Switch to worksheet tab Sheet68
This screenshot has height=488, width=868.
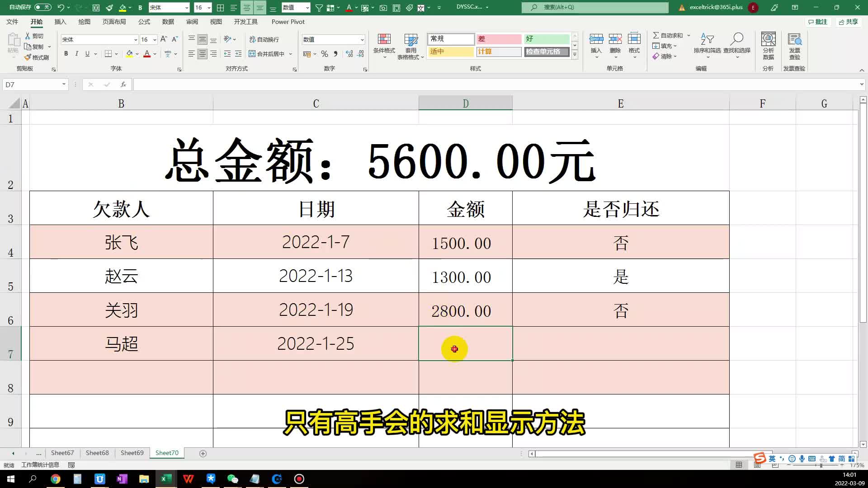tap(97, 452)
